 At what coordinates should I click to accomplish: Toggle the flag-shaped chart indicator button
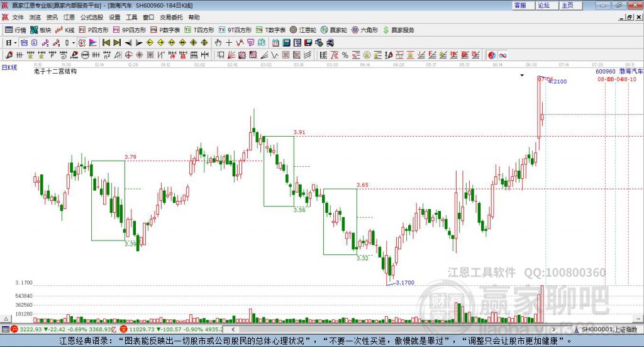(93, 43)
